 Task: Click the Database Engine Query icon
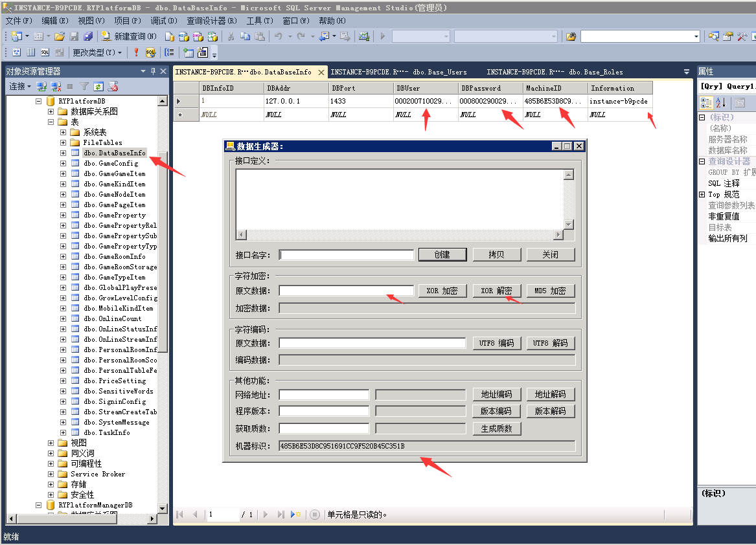(170, 36)
